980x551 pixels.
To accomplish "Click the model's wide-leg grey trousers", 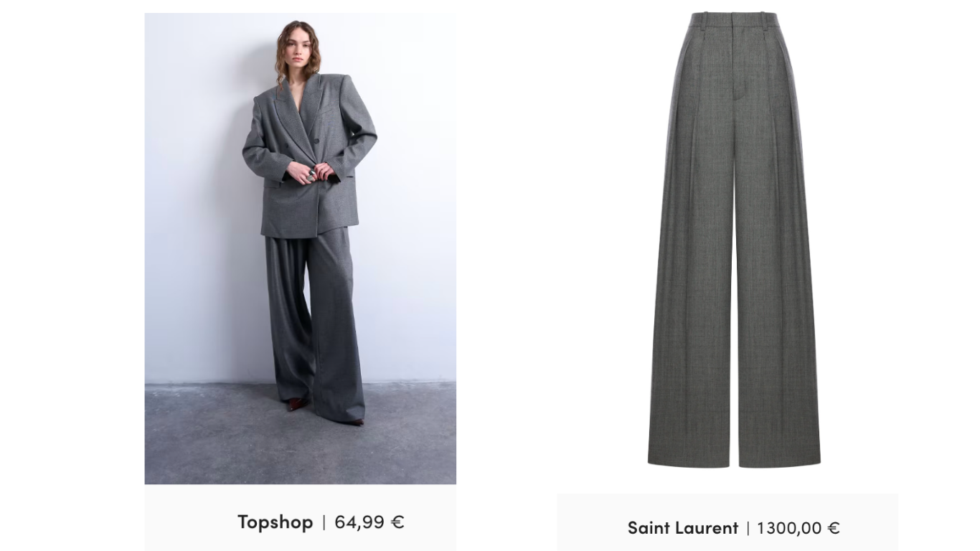I will (x=314, y=323).
